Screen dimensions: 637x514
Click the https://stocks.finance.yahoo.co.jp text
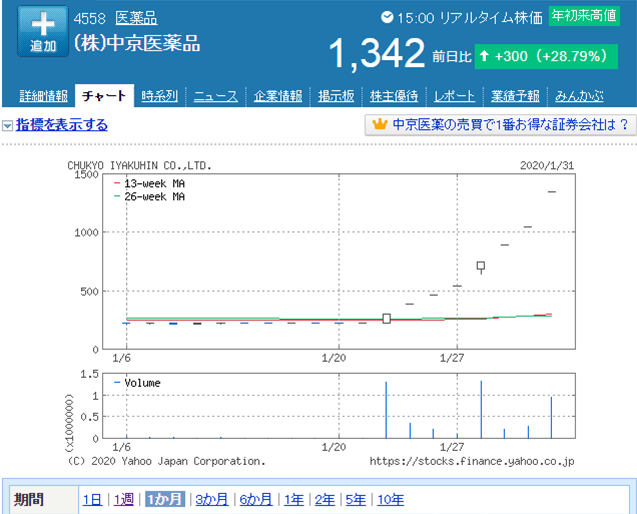[x=472, y=462]
